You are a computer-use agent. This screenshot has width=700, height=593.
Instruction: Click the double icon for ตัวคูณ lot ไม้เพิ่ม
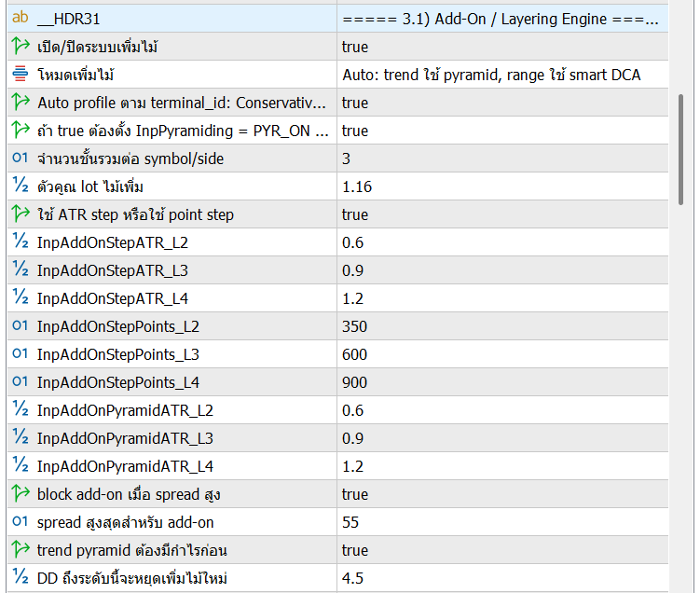(x=20, y=186)
